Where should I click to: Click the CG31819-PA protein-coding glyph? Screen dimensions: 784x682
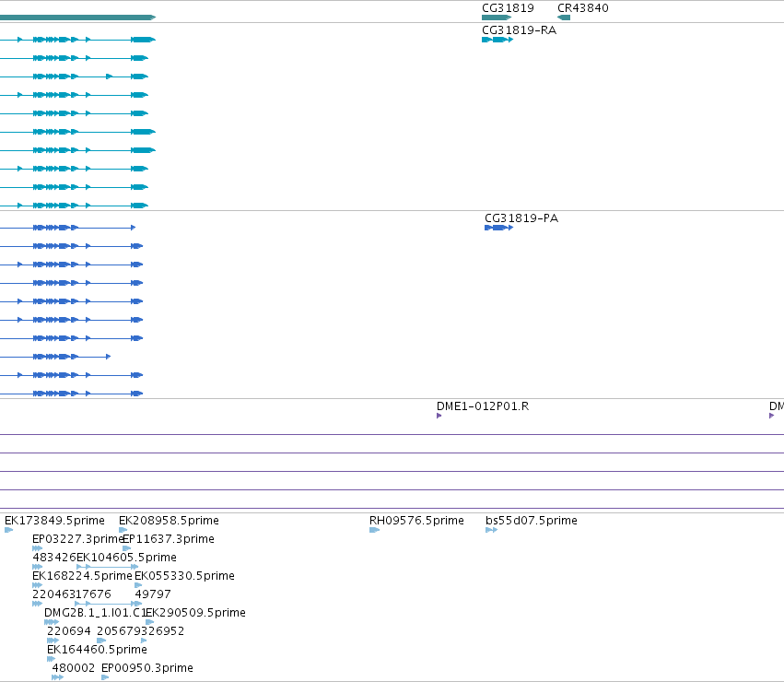499,228
